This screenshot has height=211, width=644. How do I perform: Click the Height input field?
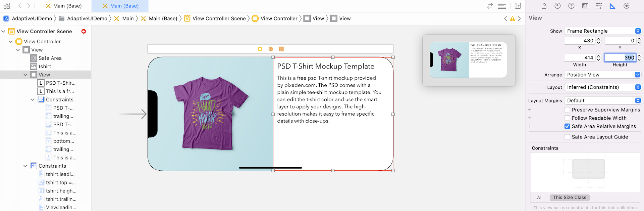tap(620, 58)
